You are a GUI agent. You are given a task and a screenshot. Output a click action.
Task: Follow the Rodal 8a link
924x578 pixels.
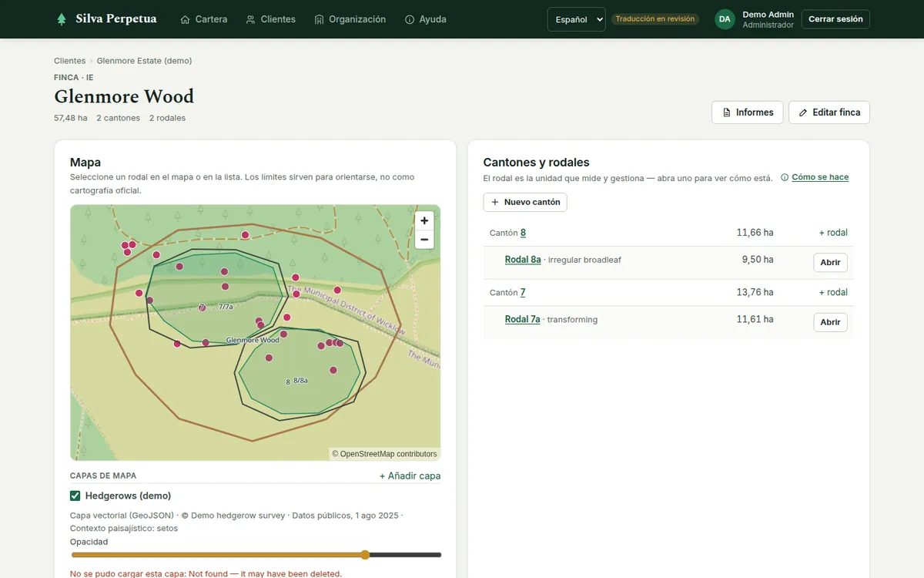click(x=523, y=260)
